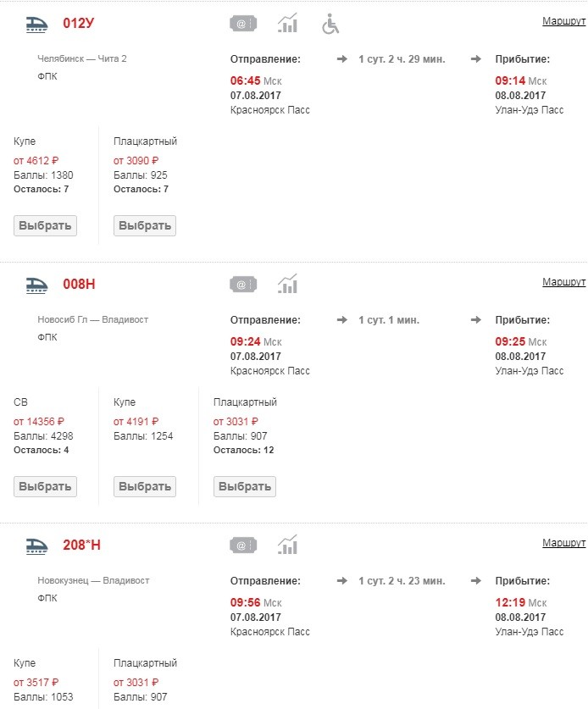Open the Маршрут link for train 012У

(563, 20)
